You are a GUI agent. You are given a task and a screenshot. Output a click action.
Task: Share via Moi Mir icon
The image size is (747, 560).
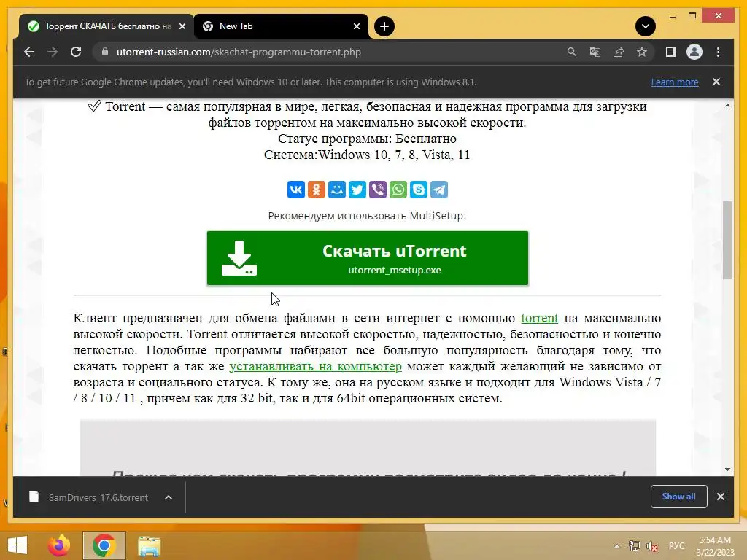[337, 190]
